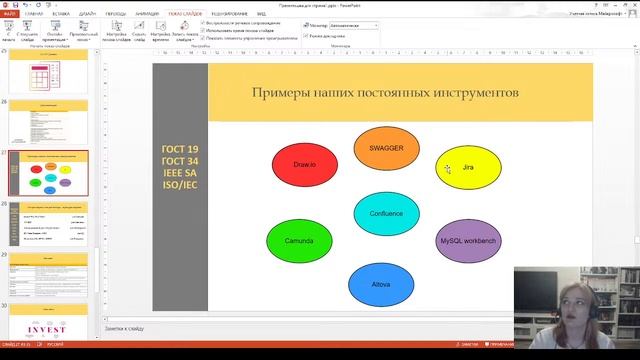
Task: Select the yellow Jira ellipse
Action: pyautogui.click(x=468, y=167)
